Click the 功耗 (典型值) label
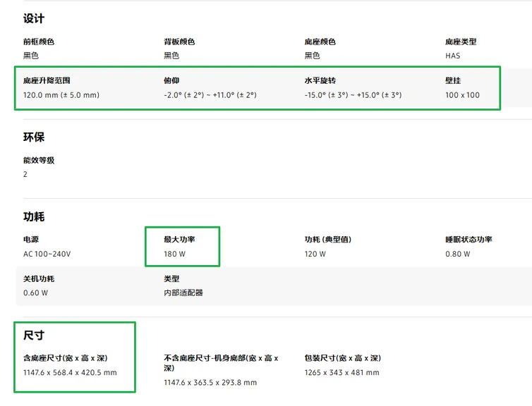 tap(328, 240)
